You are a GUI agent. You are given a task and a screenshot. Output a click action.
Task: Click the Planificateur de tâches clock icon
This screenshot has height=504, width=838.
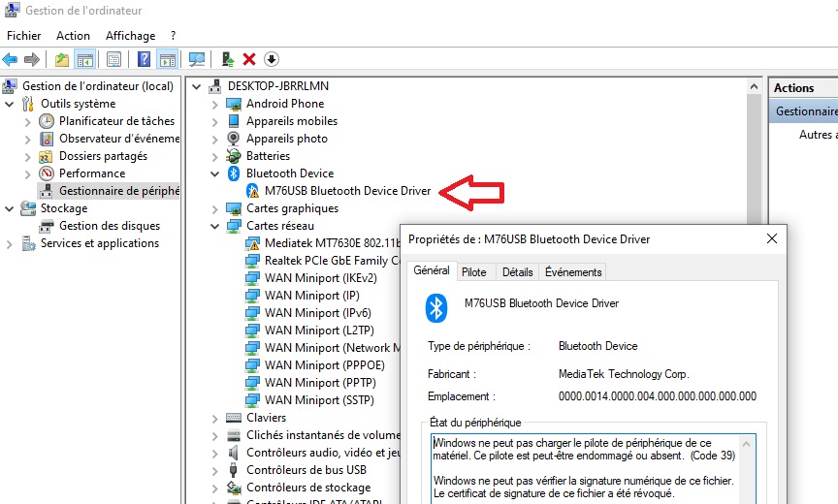coord(47,121)
